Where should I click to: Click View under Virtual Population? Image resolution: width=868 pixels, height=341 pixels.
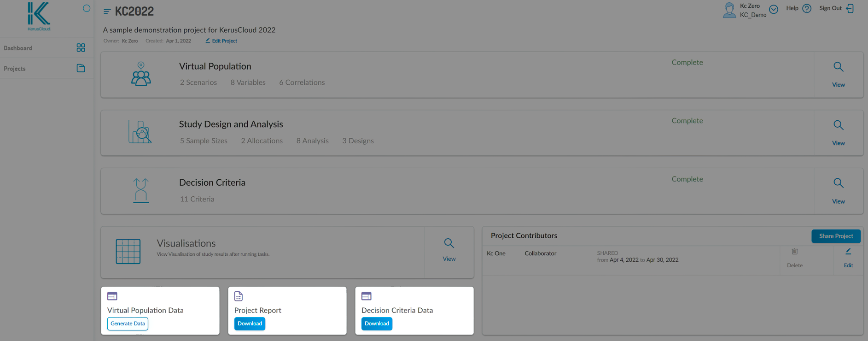click(x=839, y=85)
